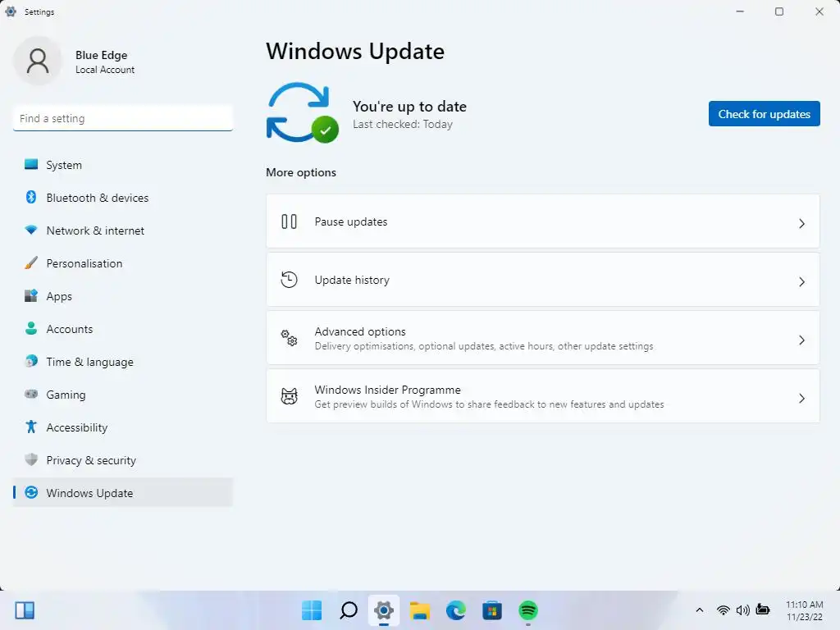This screenshot has height=630, width=840.
Task: Click the pause bars icon
Action: tap(290, 221)
